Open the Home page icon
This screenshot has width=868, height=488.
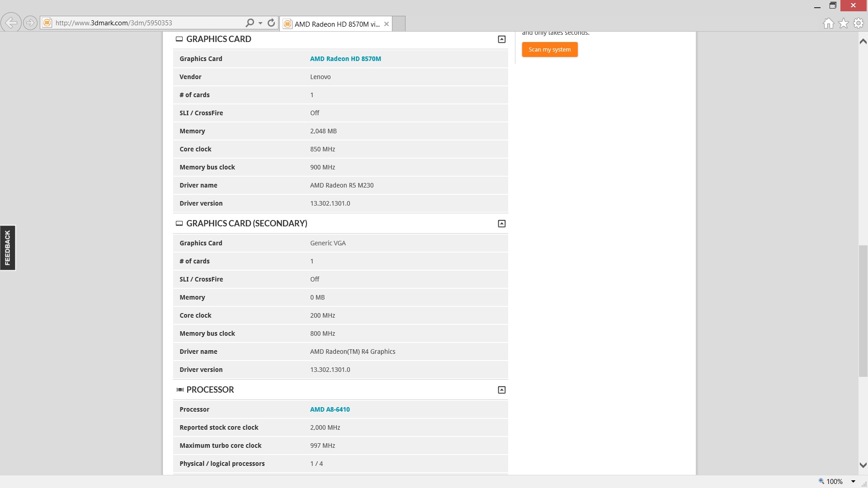828,23
